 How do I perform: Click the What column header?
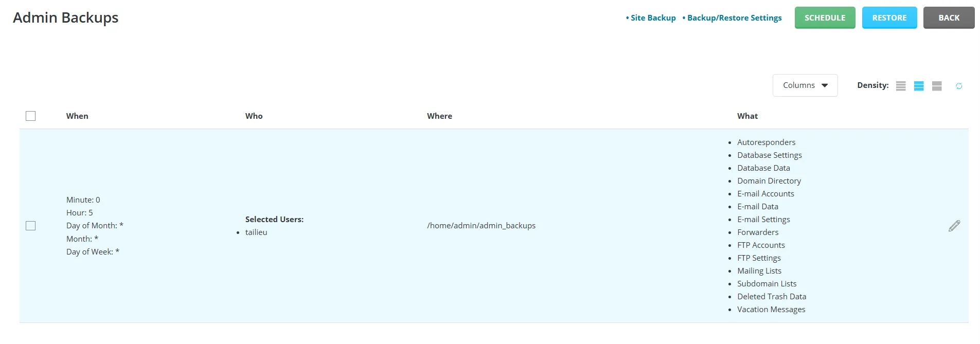[x=747, y=116]
